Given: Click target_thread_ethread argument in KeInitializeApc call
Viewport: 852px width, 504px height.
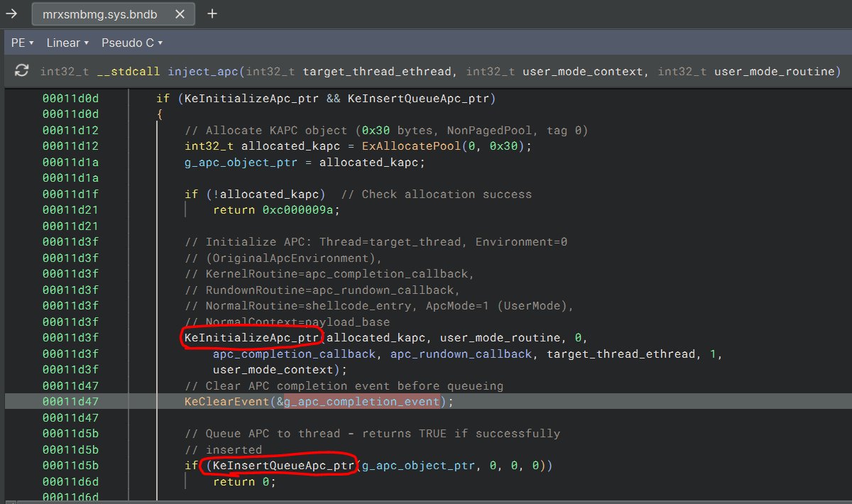Looking at the screenshot, I should [x=621, y=354].
